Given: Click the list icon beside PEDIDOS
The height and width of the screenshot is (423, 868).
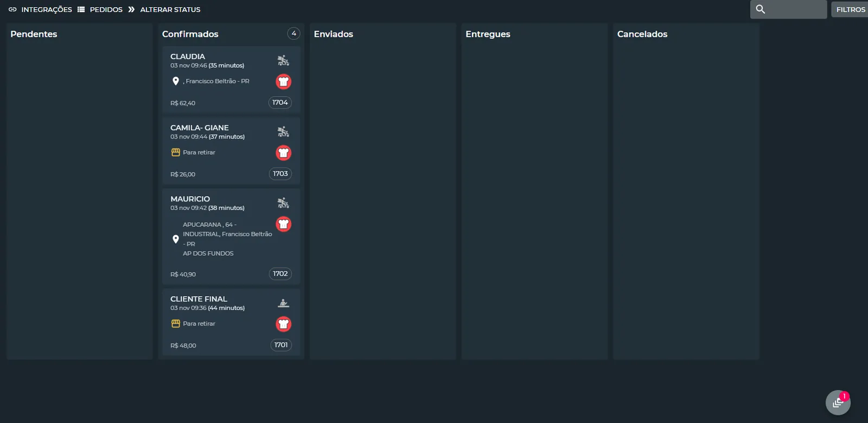Looking at the screenshot, I should (x=81, y=9).
